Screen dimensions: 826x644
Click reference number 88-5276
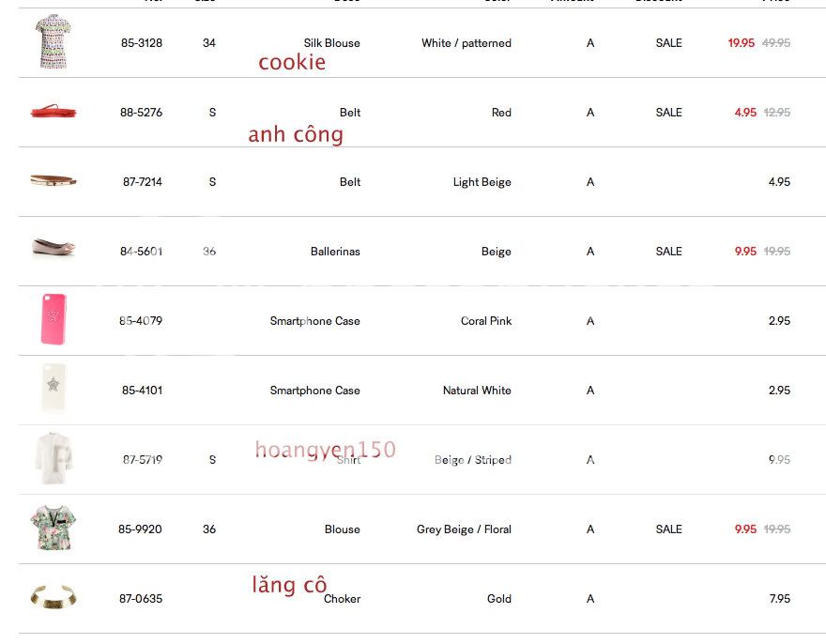coord(141,113)
